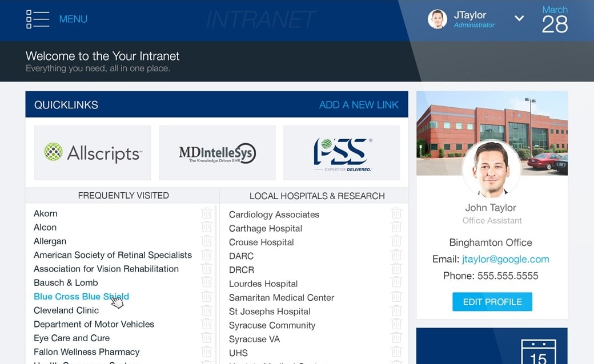Open the Cleveland Clinic link
594x364 pixels.
click(x=66, y=310)
